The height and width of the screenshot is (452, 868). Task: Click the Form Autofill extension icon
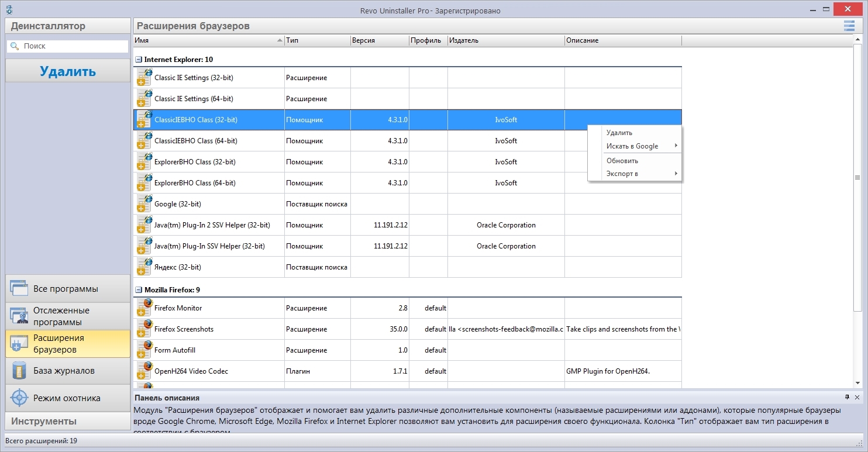pyautogui.click(x=144, y=350)
